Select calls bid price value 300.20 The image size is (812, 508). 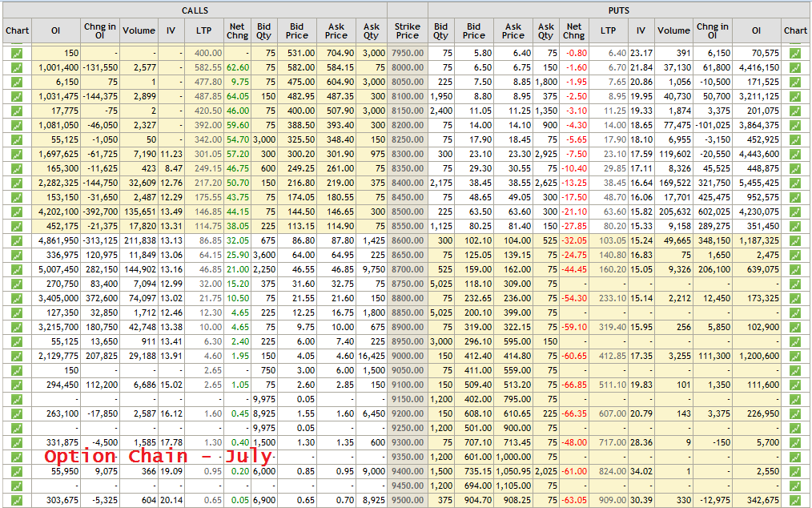pos(302,154)
